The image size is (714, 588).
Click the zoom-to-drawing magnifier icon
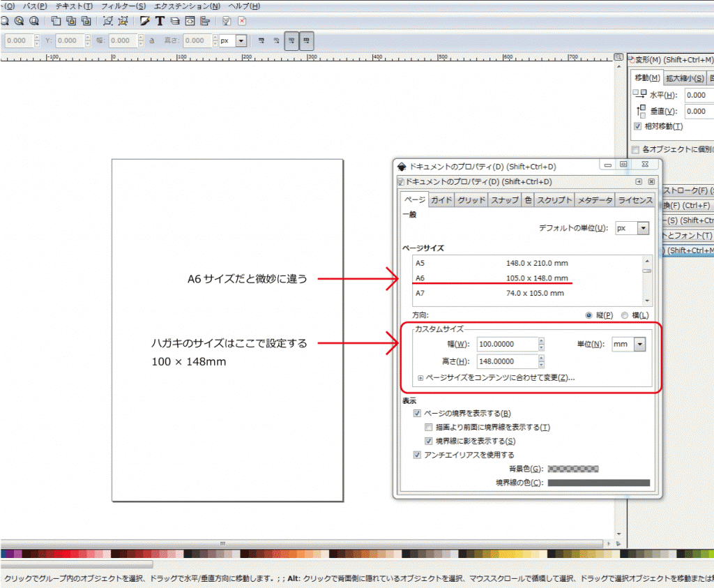coord(19,21)
